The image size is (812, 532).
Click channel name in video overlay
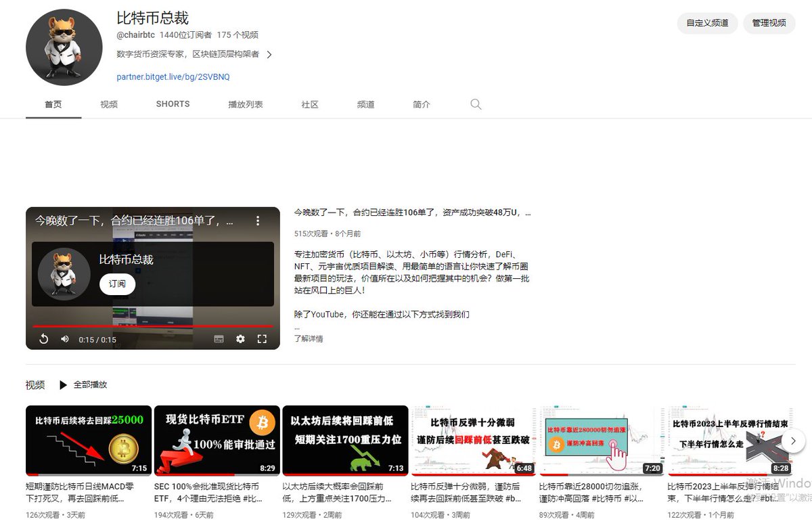click(x=127, y=259)
